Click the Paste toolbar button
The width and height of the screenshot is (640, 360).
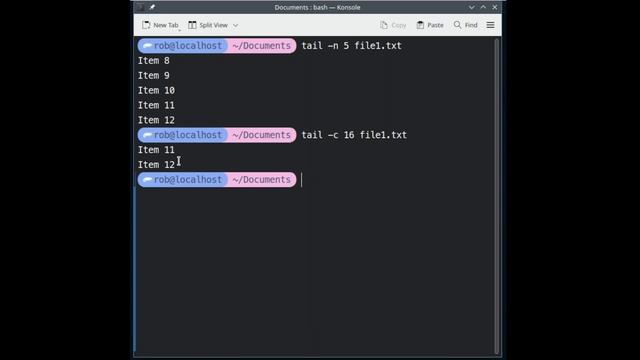pyautogui.click(x=430, y=25)
